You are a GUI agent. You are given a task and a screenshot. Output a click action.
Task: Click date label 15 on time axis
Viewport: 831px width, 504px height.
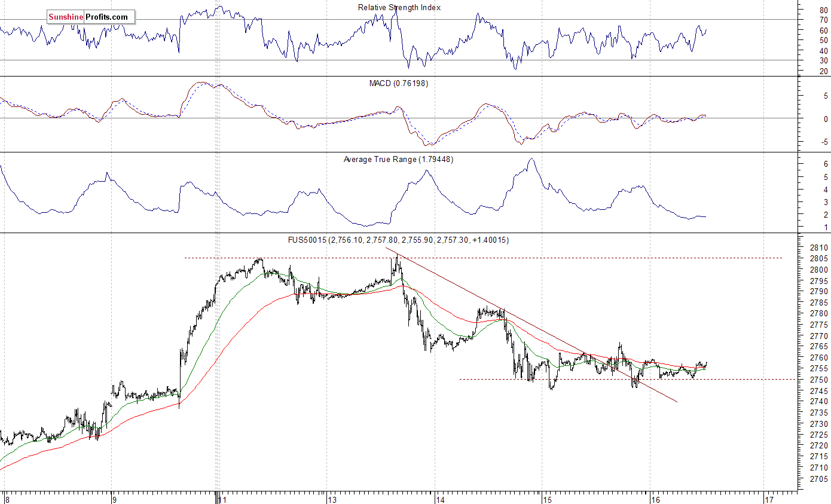pos(547,499)
